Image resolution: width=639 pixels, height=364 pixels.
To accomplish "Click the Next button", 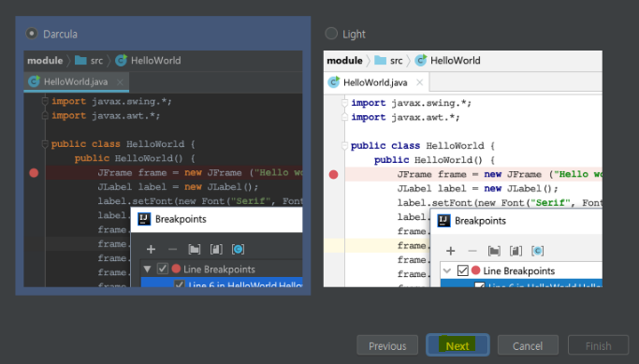I will click(x=457, y=345).
